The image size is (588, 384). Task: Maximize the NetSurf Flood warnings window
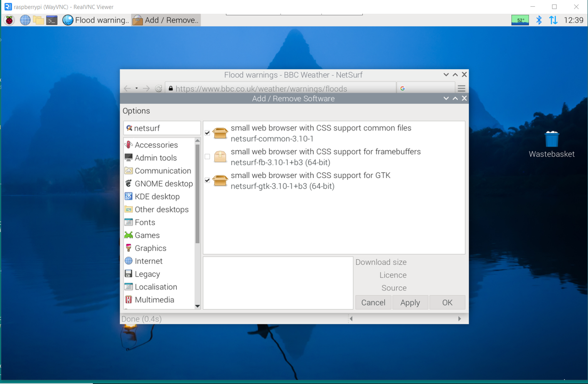click(455, 75)
